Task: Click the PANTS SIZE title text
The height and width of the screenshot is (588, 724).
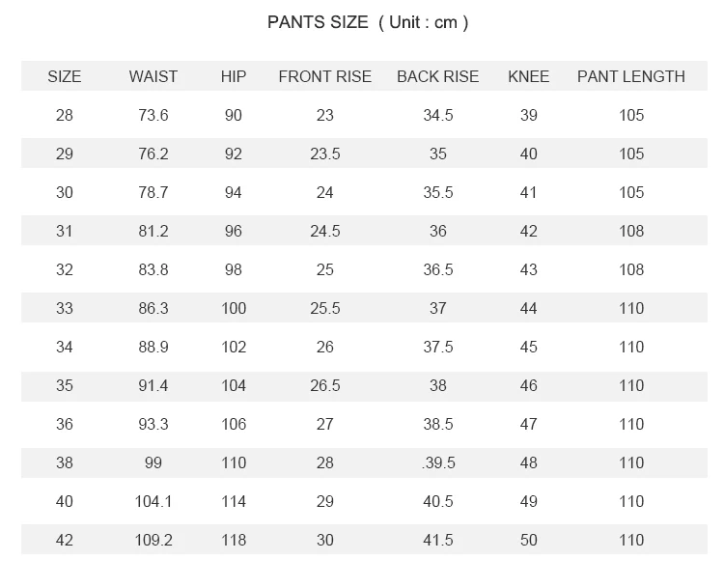Action: pos(368,22)
